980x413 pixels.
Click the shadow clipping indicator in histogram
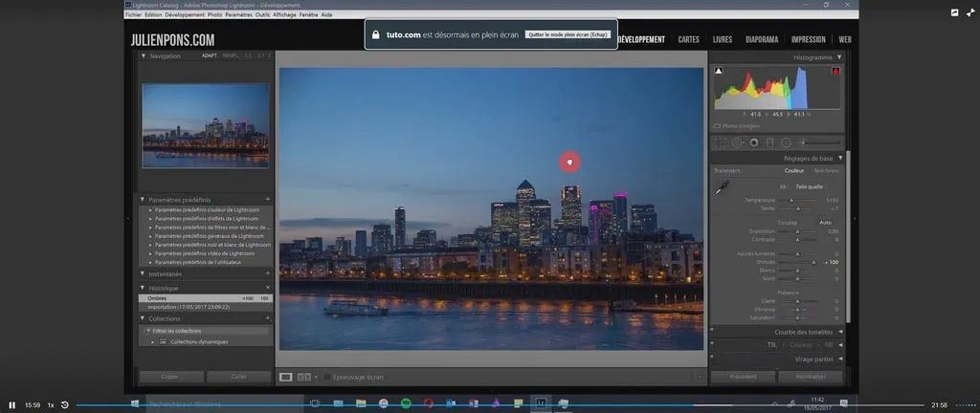click(x=720, y=71)
